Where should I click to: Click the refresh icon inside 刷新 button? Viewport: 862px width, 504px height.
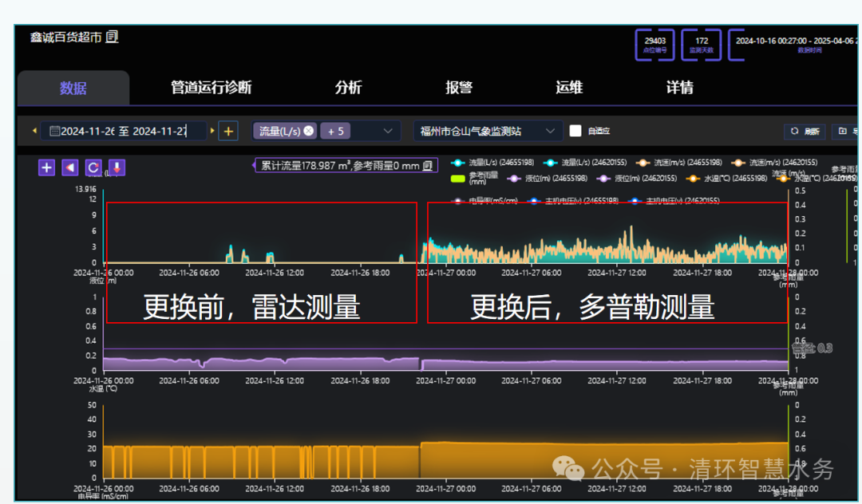[x=793, y=131]
